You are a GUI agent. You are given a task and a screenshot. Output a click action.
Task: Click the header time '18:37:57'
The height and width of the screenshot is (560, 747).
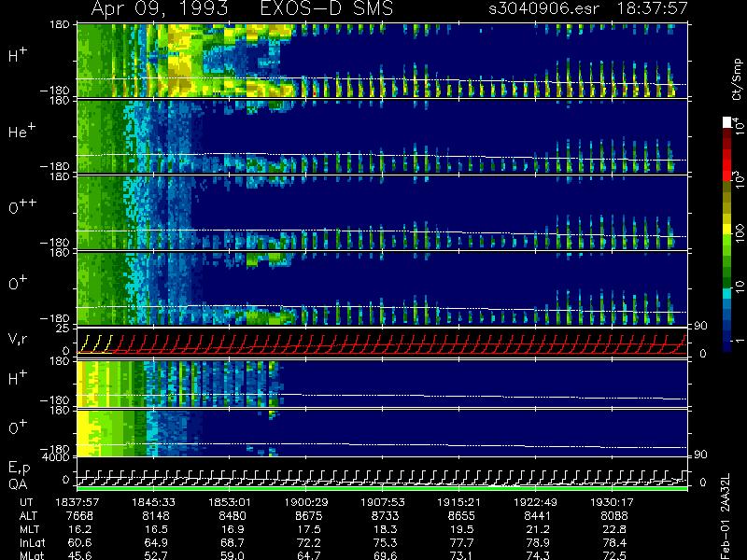652,8
